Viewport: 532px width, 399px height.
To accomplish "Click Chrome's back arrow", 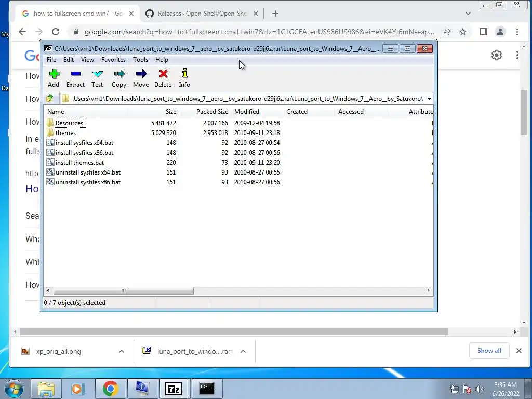I will click(x=22, y=32).
